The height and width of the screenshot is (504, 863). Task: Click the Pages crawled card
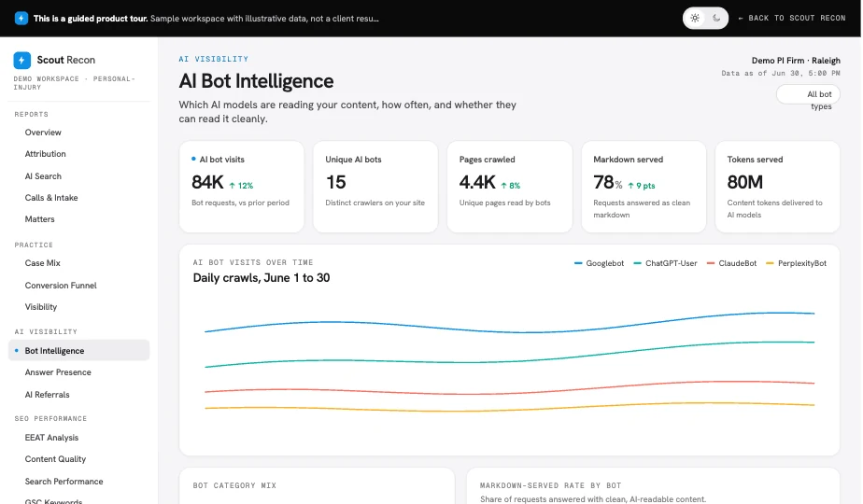[x=510, y=187]
